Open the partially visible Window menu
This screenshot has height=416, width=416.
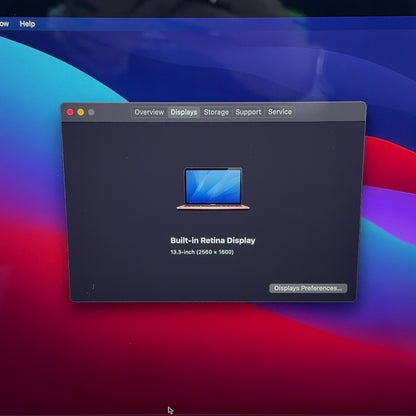4,24
